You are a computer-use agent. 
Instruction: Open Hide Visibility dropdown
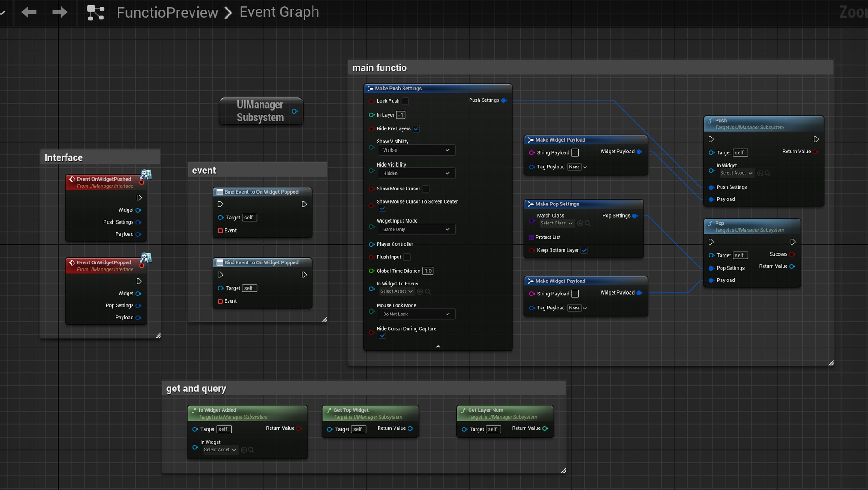click(x=417, y=173)
